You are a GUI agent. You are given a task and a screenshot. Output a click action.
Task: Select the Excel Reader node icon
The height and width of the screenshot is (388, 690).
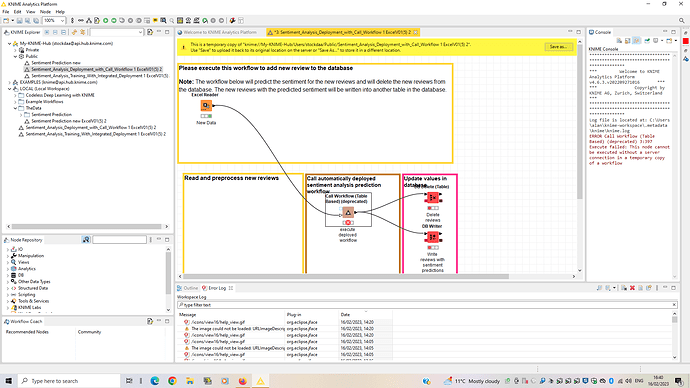coord(206,106)
